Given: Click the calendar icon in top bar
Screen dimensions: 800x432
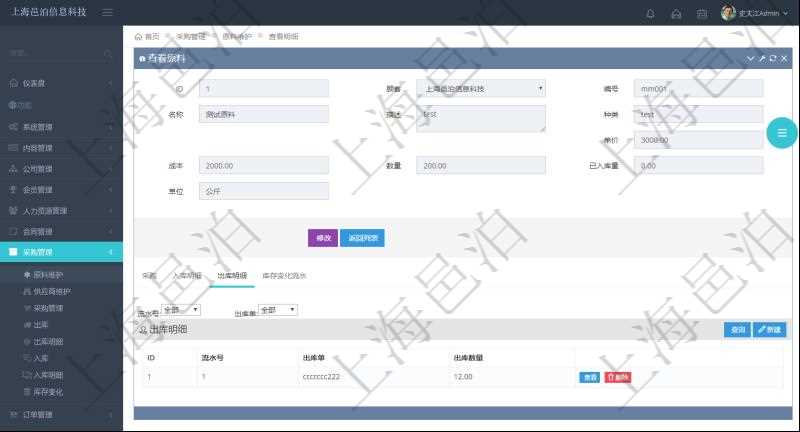Looking at the screenshot, I should [x=701, y=14].
